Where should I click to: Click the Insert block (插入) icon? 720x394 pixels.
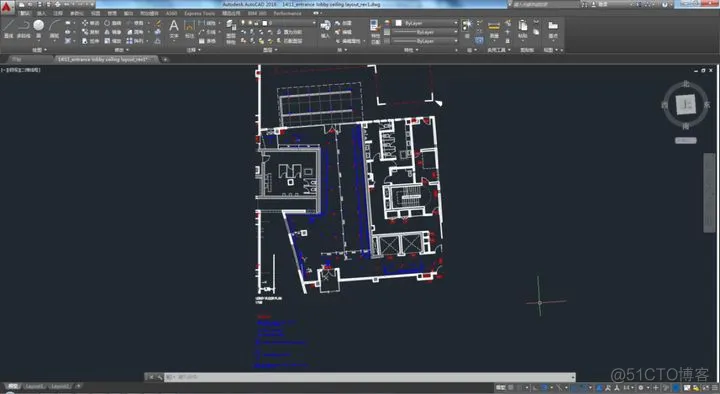pos(326,28)
